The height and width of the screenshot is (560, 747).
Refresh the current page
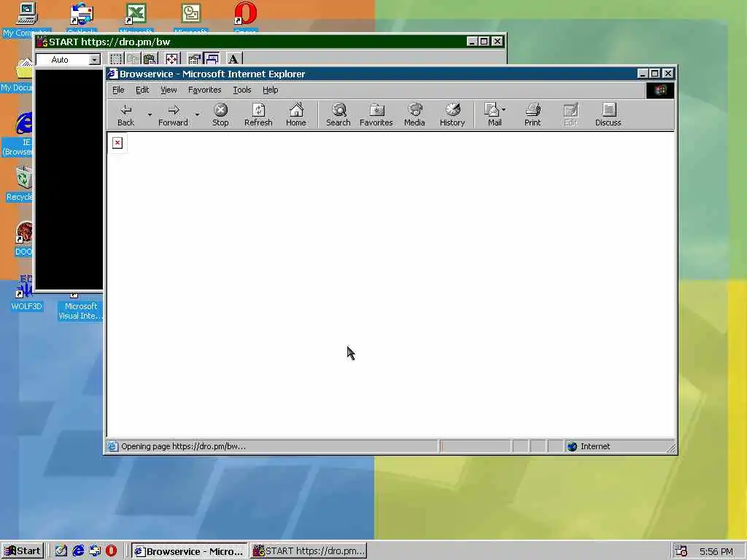click(x=258, y=114)
